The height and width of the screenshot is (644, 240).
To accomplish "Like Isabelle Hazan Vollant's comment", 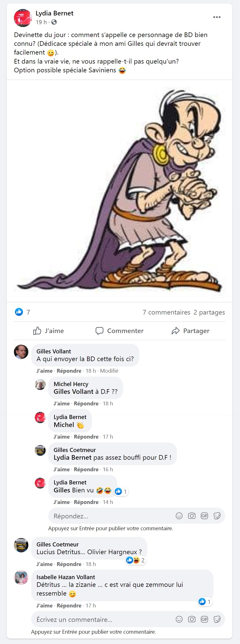I will (44, 606).
